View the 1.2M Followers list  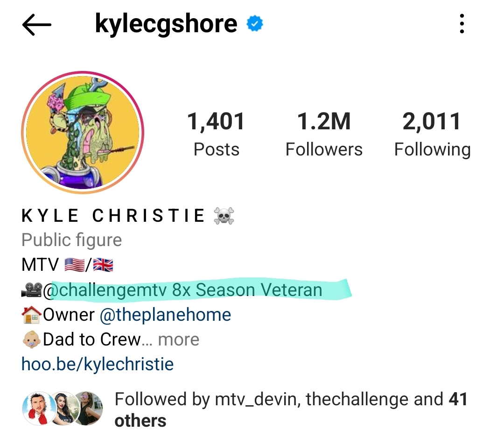pyautogui.click(x=324, y=134)
